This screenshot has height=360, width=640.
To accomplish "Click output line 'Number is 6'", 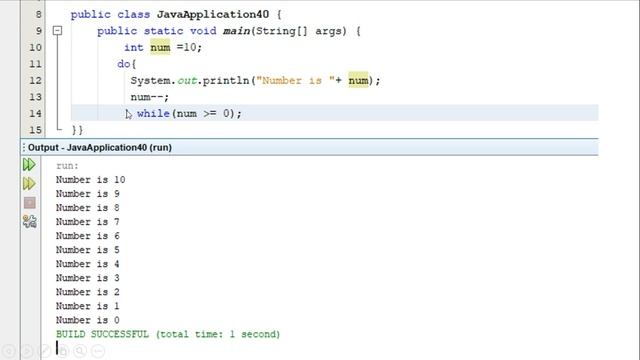I will [88, 236].
